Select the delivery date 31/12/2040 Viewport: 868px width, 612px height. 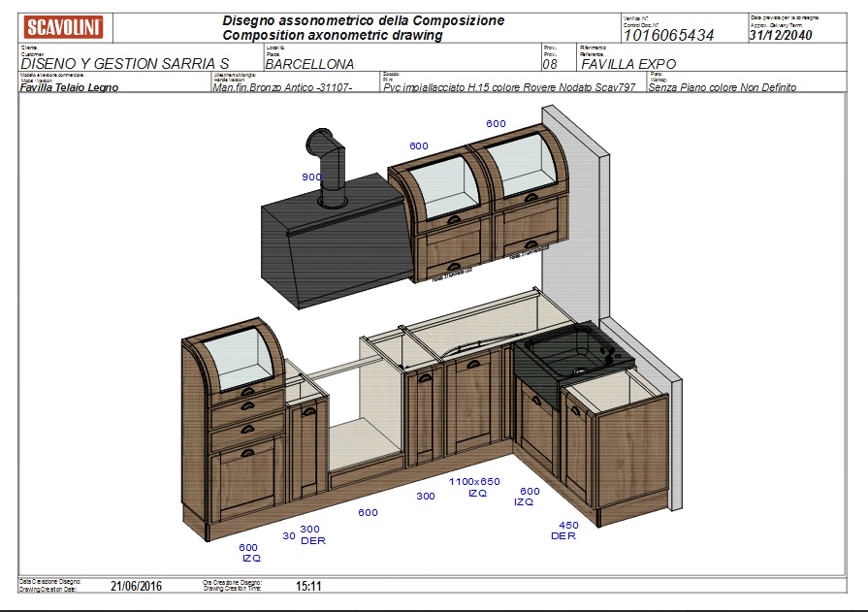click(x=781, y=35)
